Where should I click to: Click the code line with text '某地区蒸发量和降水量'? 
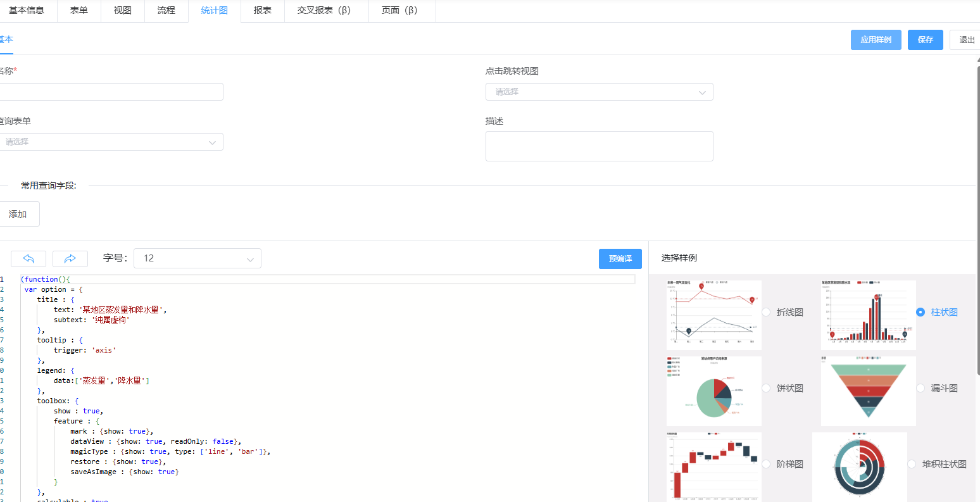pyautogui.click(x=110, y=310)
